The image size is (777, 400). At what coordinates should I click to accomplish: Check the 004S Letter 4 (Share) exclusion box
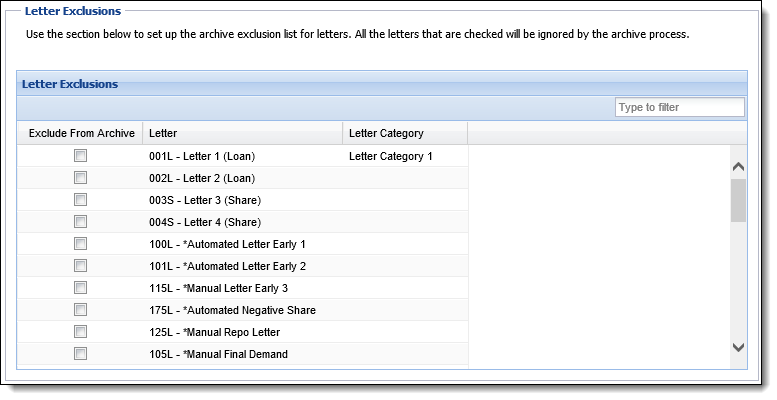tap(80, 222)
